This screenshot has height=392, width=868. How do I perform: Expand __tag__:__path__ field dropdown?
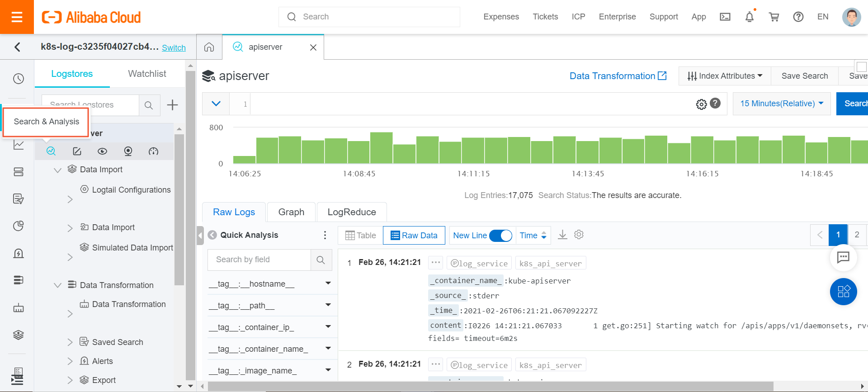click(x=328, y=305)
